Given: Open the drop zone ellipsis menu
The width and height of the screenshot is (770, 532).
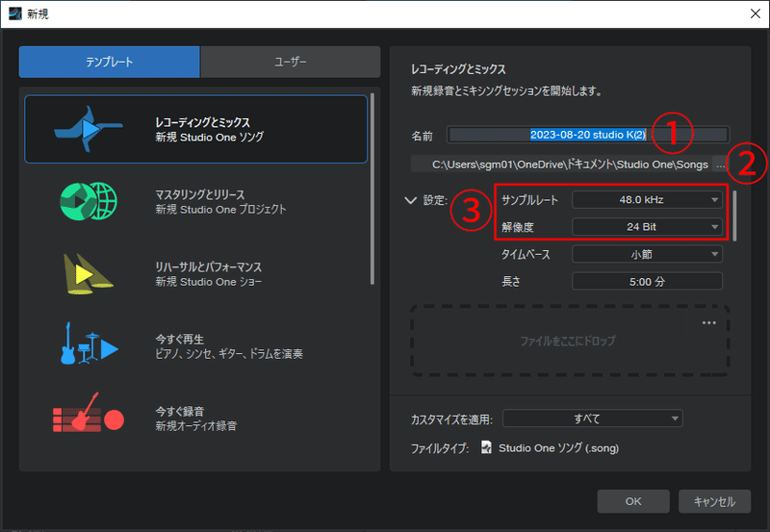Looking at the screenshot, I should pyautogui.click(x=708, y=323).
